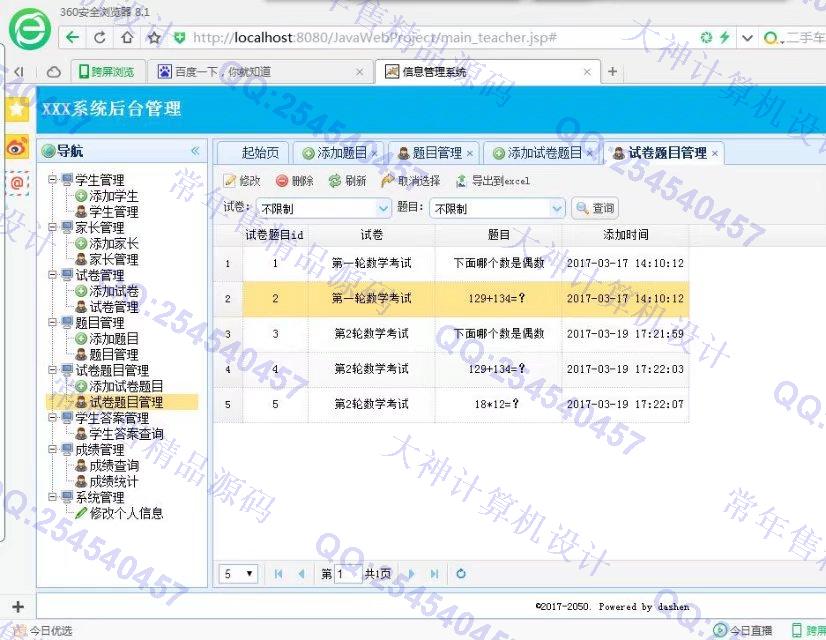The width and height of the screenshot is (826, 640).
Task: Select the row with 18*12=？
Action: 451,404
